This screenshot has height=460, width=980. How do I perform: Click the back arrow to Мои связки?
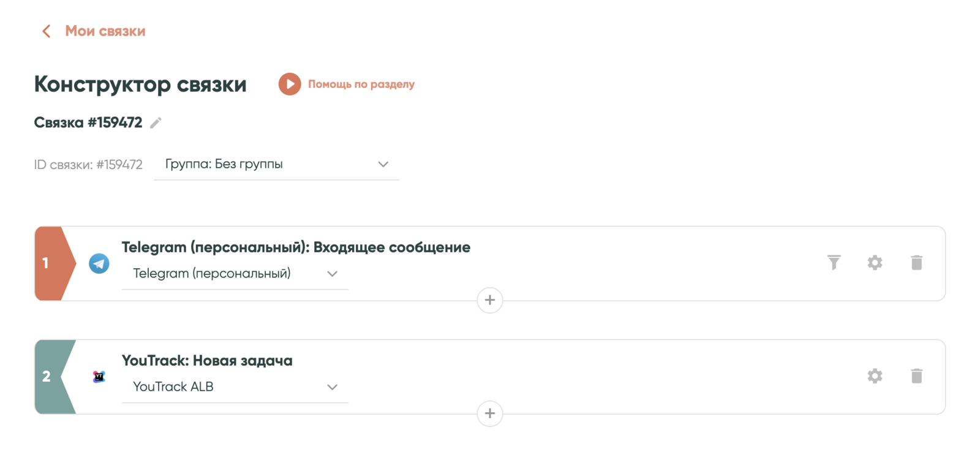[x=46, y=31]
